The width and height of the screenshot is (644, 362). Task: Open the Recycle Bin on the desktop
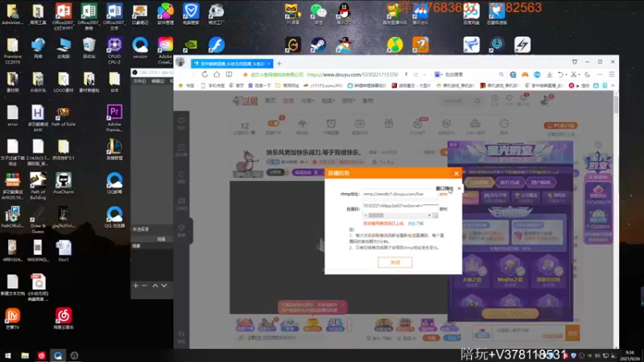pos(89,48)
